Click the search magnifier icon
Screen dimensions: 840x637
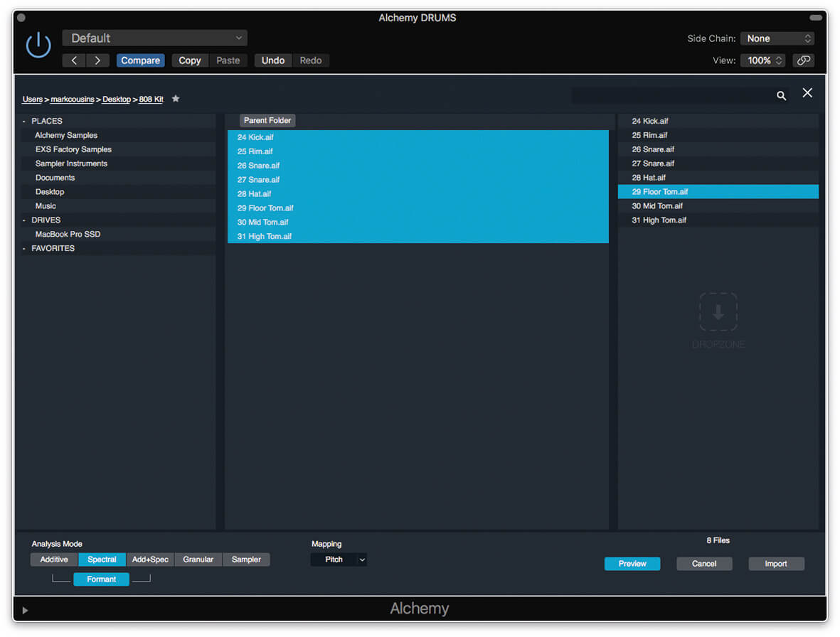pos(781,95)
